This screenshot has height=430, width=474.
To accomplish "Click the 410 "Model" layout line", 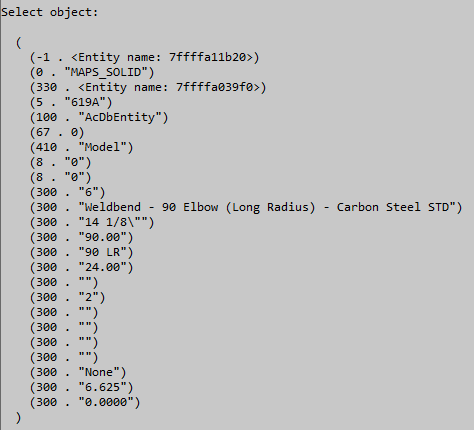I will click(x=82, y=147).
